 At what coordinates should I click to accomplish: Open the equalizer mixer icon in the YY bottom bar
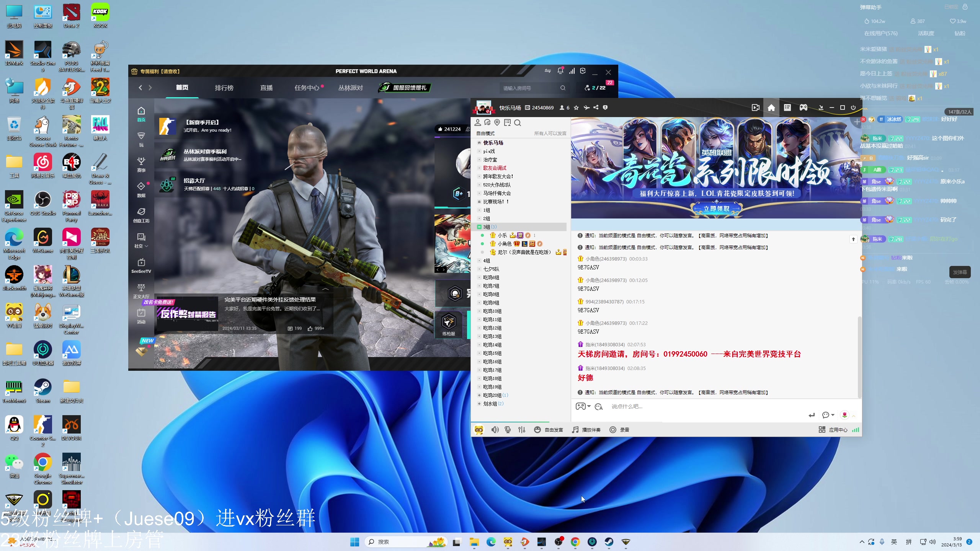(522, 430)
